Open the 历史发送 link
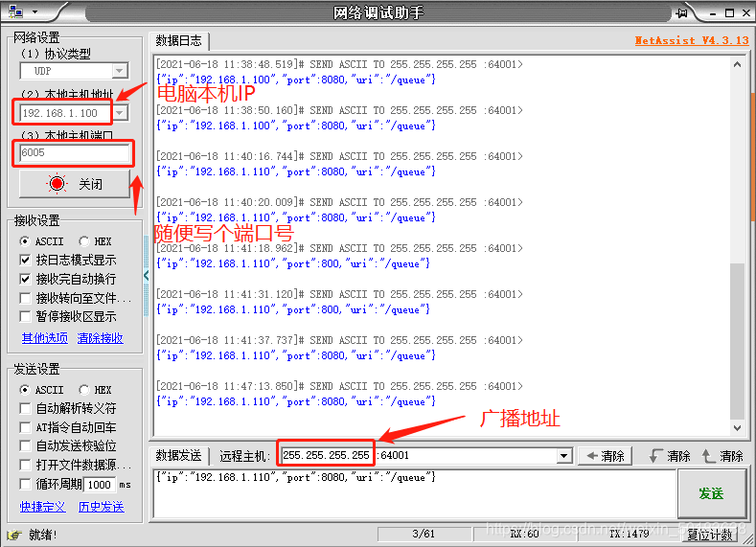This screenshot has width=756, height=547. (x=102, y=507)
